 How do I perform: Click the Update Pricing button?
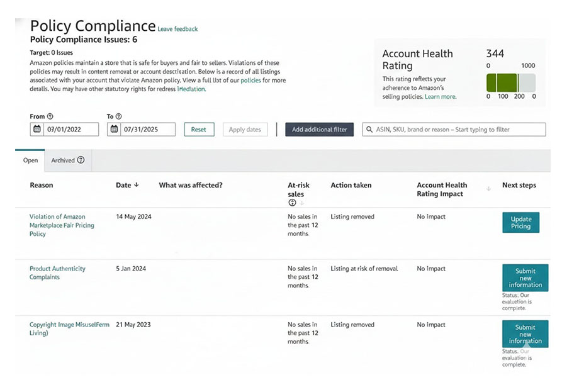pyautogui.click(x=520, y=223)
